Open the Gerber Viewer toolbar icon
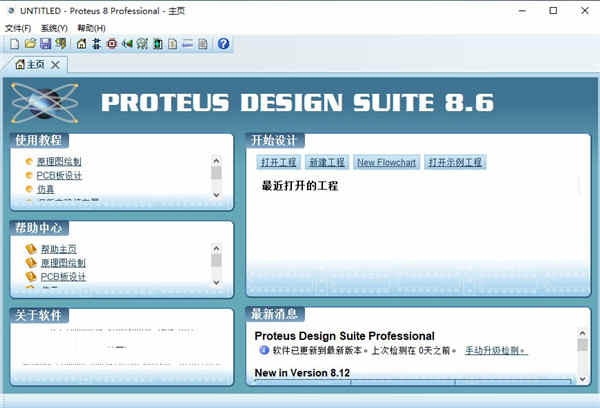Viewport: 600px width, 408px height. pyautogui.click(x=142, y=44)
